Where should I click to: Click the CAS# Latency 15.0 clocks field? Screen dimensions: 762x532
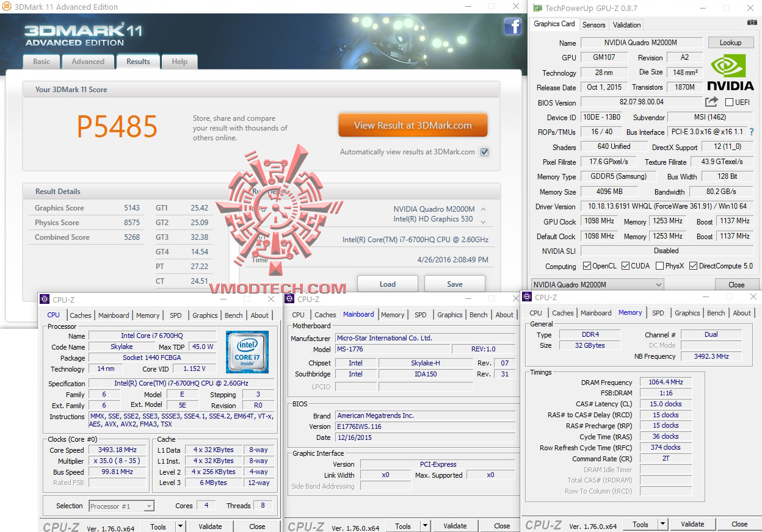pos(665,404)
